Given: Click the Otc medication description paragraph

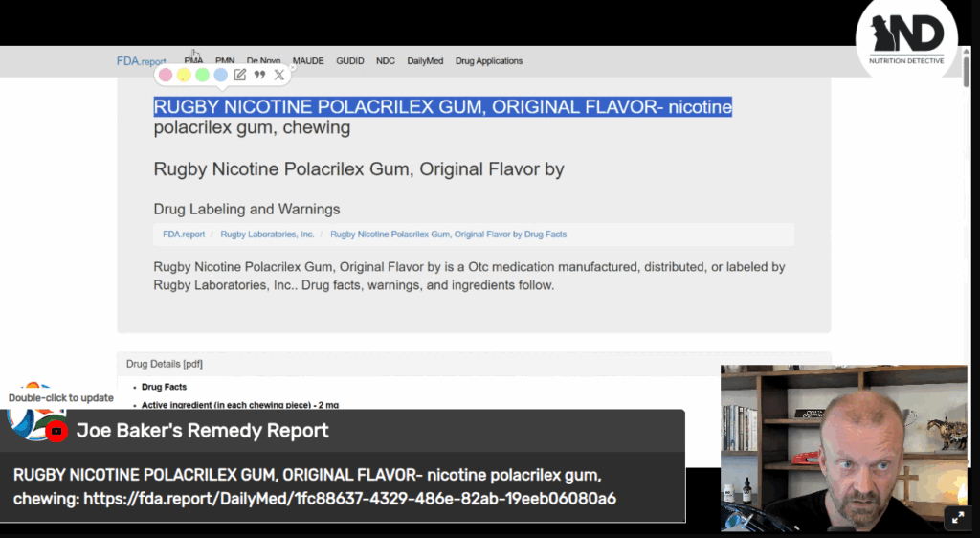Looking at the screenshot, I should click(x=469, y=276).
